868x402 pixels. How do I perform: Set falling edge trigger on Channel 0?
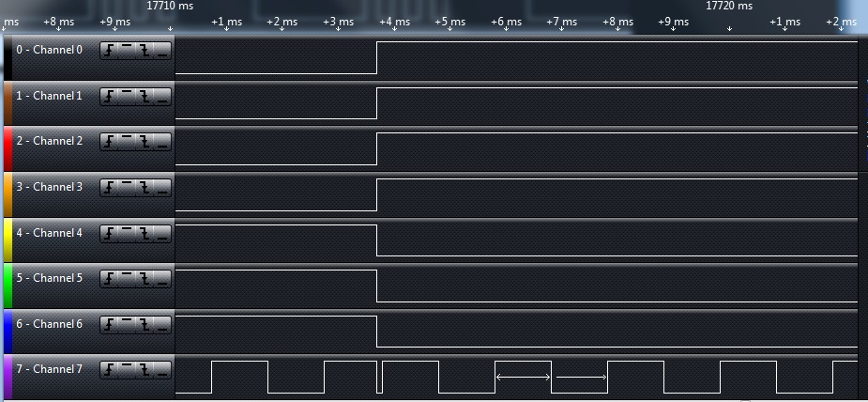(x=145, y=51)
